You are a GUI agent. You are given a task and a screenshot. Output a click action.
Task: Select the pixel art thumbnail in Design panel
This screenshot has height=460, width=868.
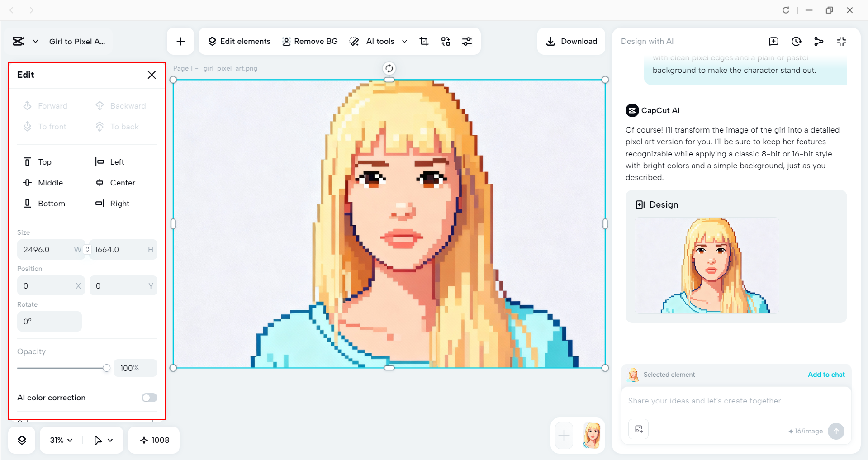707,266
